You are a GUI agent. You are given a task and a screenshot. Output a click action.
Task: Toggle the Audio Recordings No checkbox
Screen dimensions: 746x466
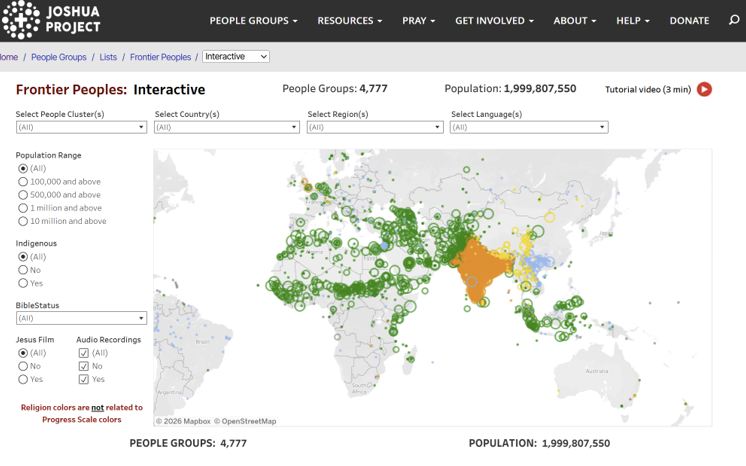(x=82, y=366)
